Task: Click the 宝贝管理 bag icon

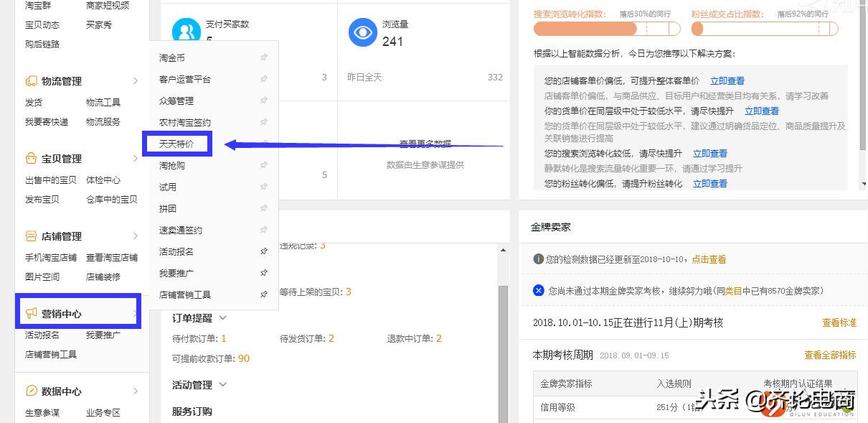Action: (31, 159)
